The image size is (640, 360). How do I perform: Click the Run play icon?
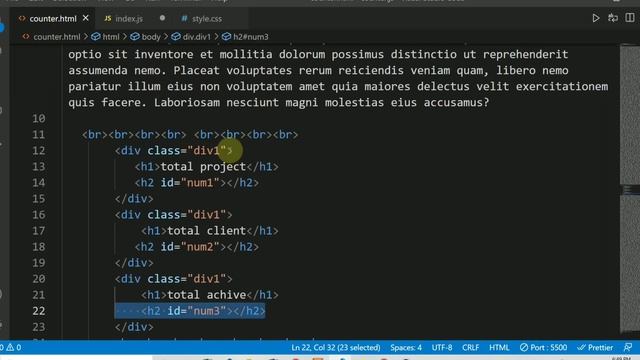(x=596, y=18)
